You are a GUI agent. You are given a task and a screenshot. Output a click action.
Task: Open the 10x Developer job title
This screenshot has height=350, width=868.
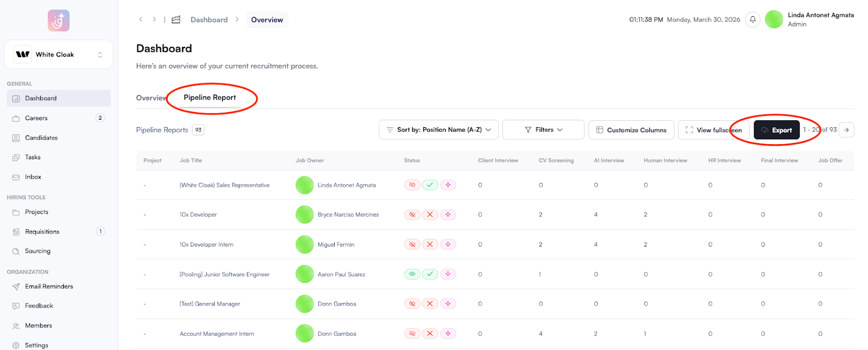tap(198, 215)
